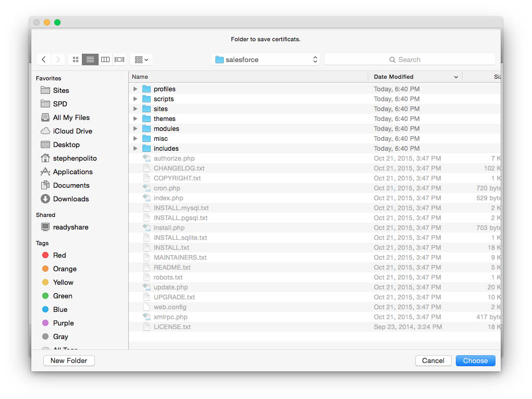Sort by the Name column header

click(x=248, y=77)
